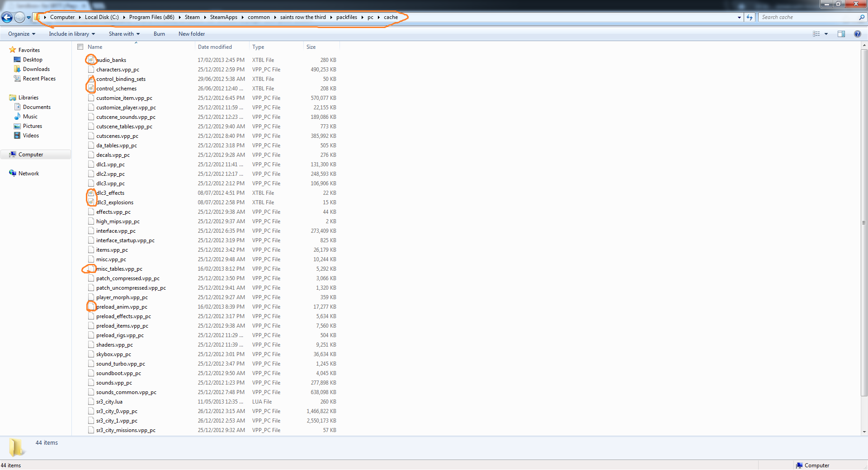Image resolution: width=868 pixels, height=470 pixels.
Task: Open the address bar previous locations dropdown
Action: click(739, 17)
